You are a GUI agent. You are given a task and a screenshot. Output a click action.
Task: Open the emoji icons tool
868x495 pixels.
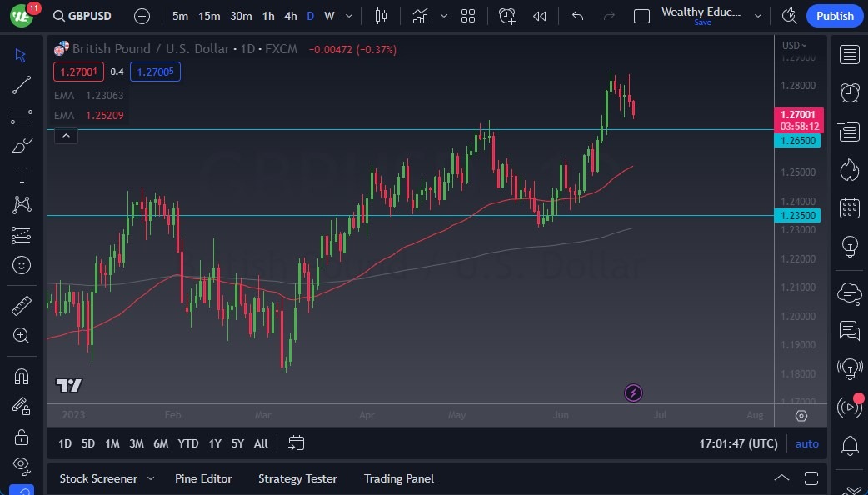click(22, 265)
